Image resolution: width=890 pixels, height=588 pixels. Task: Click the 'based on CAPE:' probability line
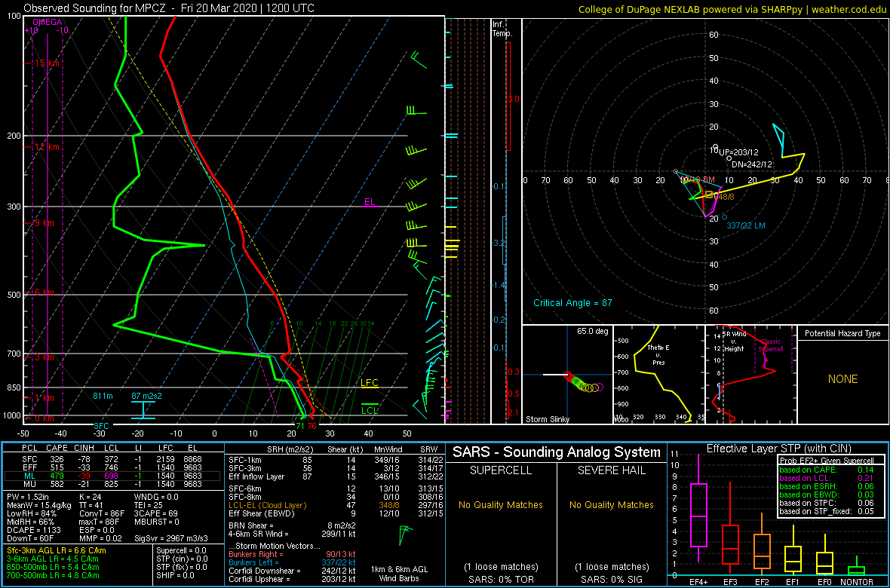[x=826, y=470]
